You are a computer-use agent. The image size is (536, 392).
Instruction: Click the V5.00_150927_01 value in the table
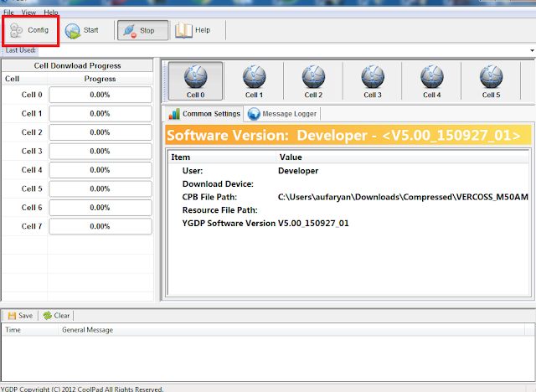313,224
